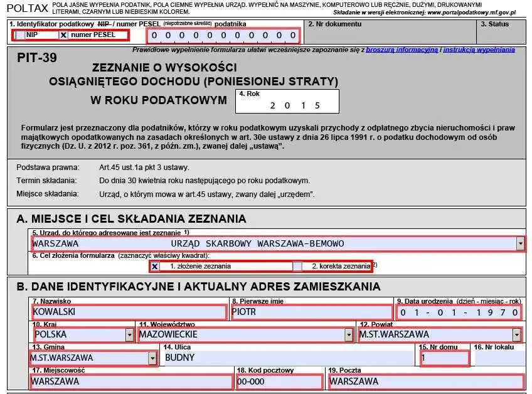Expand the Gmina dropdown showing M.ST.WARSZAWA

(x=152, y=358)
